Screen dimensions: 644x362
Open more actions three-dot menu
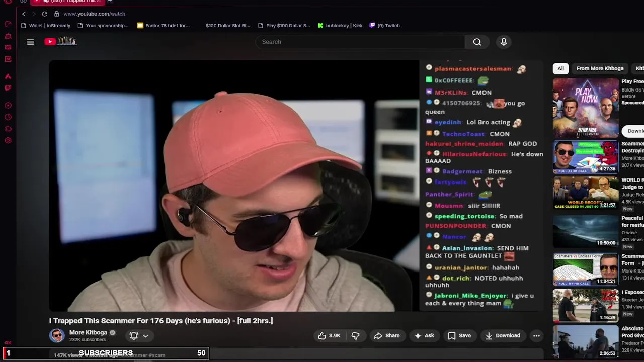point(536,335)
